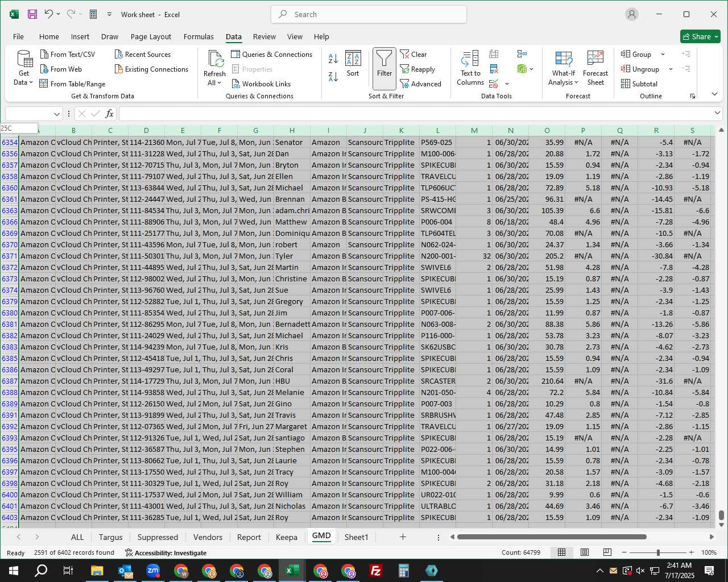Click the Consolidate icon
Screen dimensions: 728x582
[522, 54]
